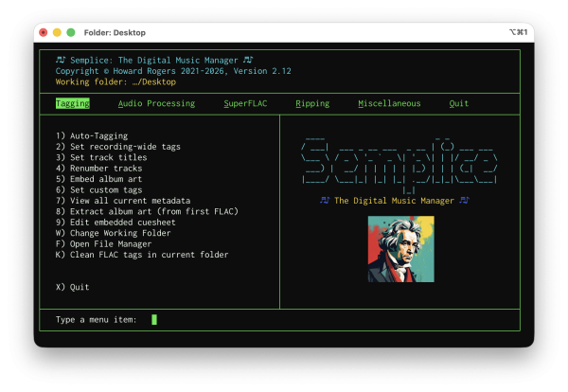568x392 pixels.
Task: Click Quit in the top menu bar
Action: pyautogui.click(x=458, y=103)
